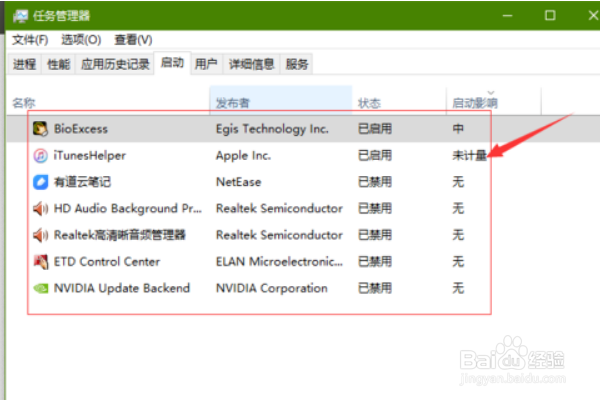Select the Realtek高清晰音频管理器 entry
The height and width of the screenshot is (400, 600).
119,235
